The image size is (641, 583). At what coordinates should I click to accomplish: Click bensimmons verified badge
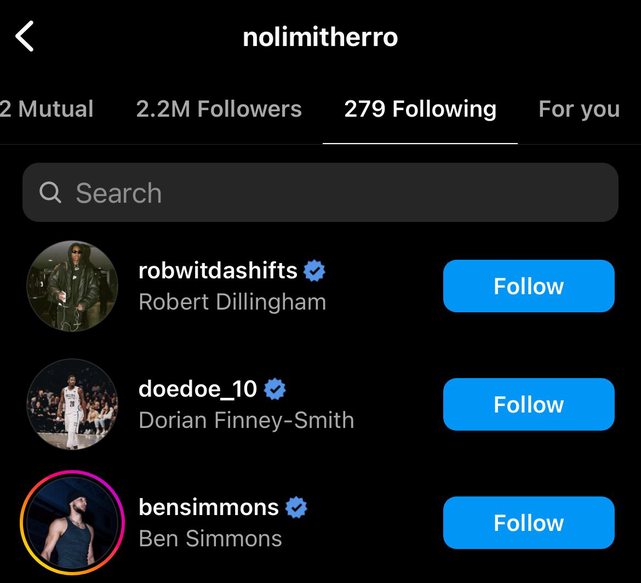pos(296,507)
